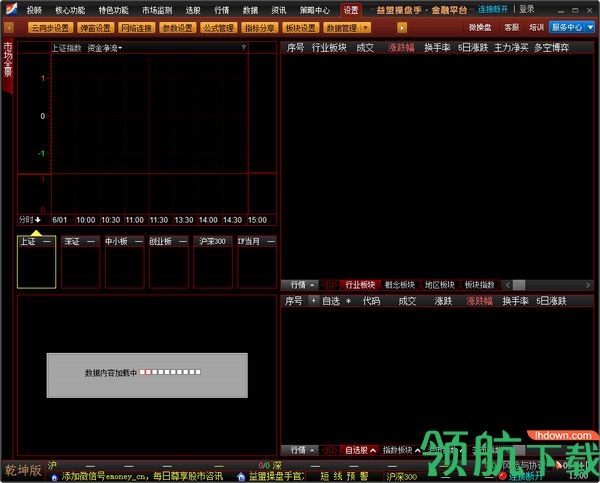
Task: Click the 弹窗设置 toolbar button
Action: (96, 28)
